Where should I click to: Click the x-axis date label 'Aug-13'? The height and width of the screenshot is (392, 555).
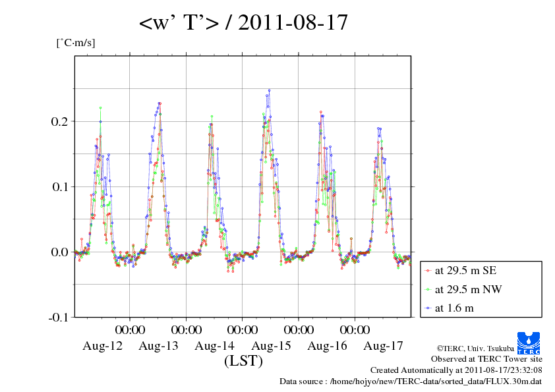pos(159,346)
